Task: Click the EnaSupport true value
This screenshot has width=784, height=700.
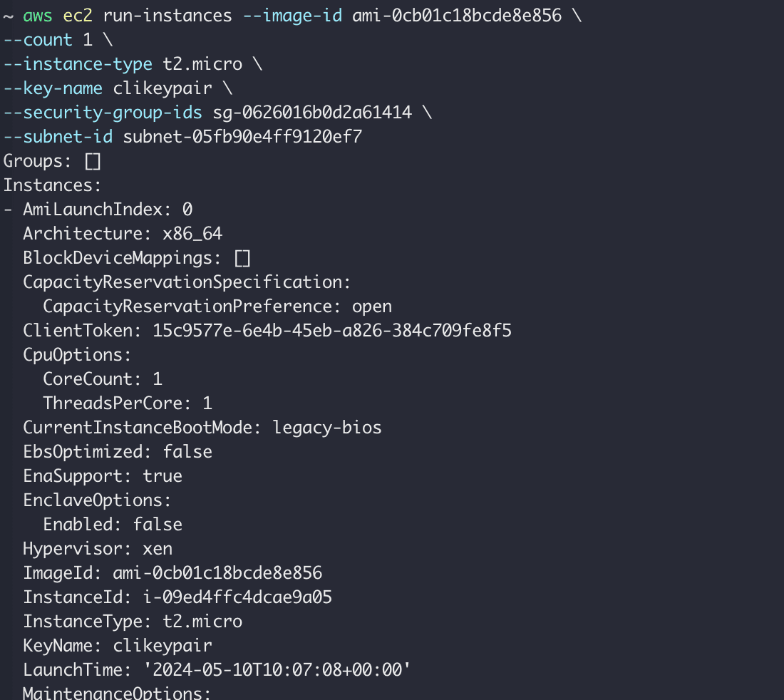Action: pyautogui.click(x=163, y=476)
